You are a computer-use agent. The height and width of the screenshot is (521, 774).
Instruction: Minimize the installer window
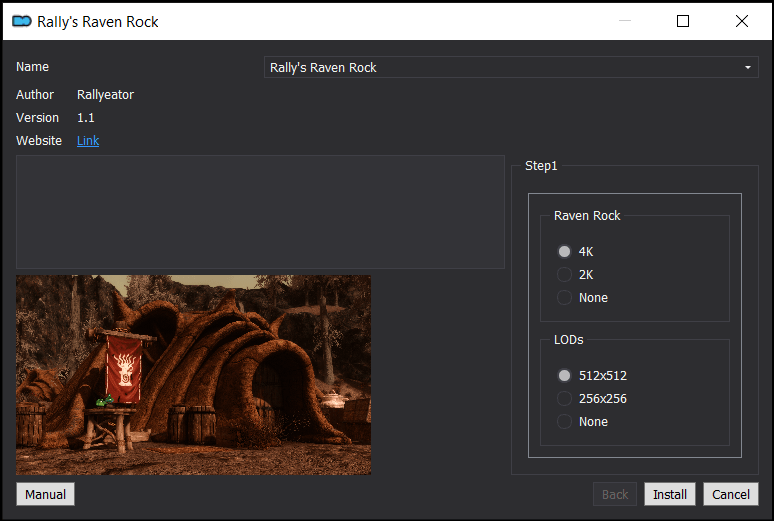pos(625,21)
